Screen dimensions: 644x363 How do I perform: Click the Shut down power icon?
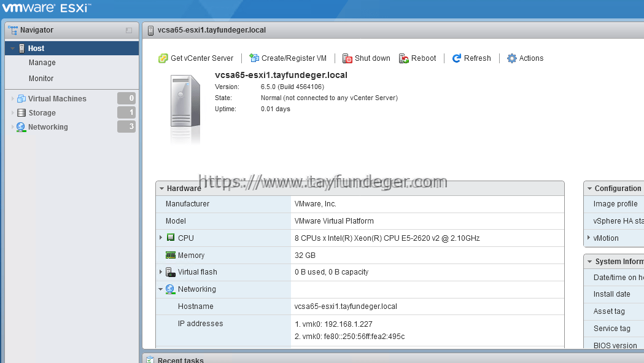pyautogui.click(x=347, y=58)
